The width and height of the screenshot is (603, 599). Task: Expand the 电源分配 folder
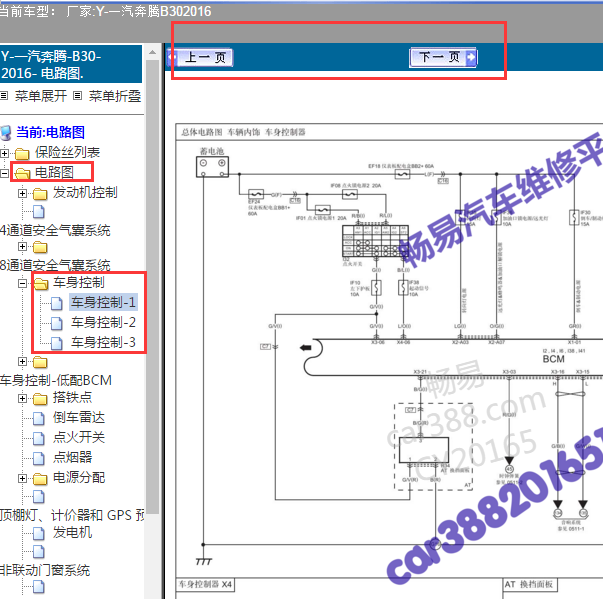22,478
